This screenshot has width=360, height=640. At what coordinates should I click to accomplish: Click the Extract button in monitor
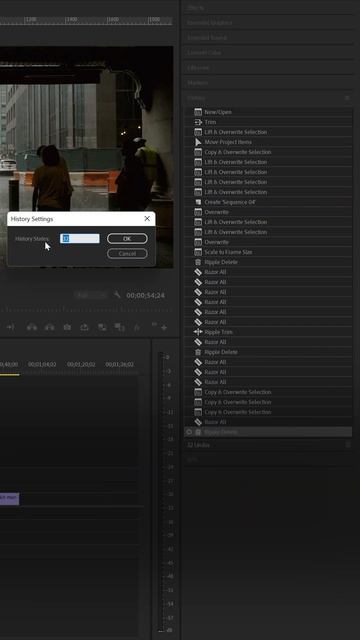tap(49, 327)
